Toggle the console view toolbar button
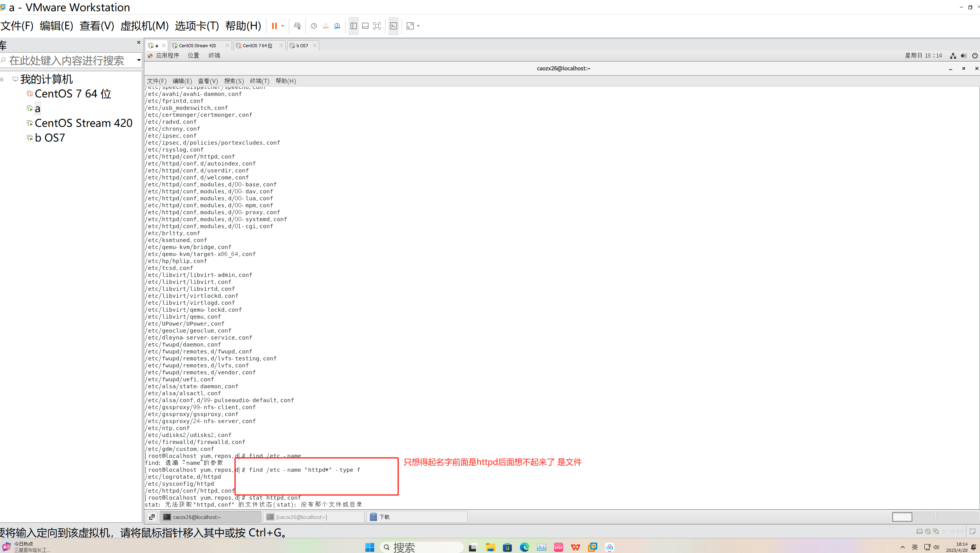 pos(394,26)
